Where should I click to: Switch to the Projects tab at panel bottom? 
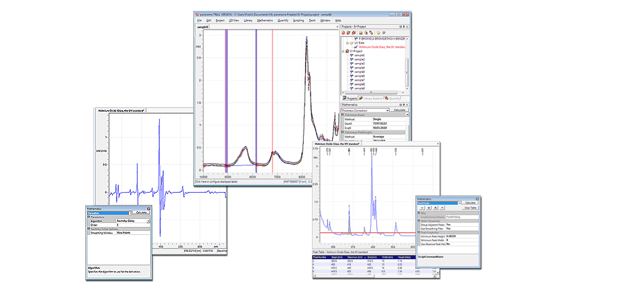pos(350,98)
